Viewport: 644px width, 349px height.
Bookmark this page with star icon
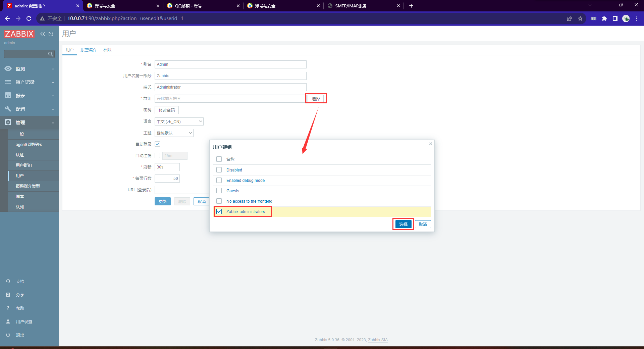pyautogui.click(x=580, y=18)
